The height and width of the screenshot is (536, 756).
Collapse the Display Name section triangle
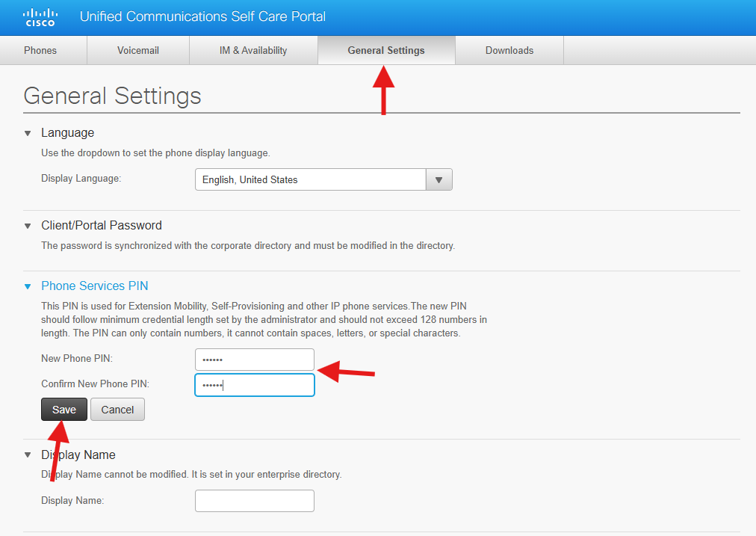point(28,455)
